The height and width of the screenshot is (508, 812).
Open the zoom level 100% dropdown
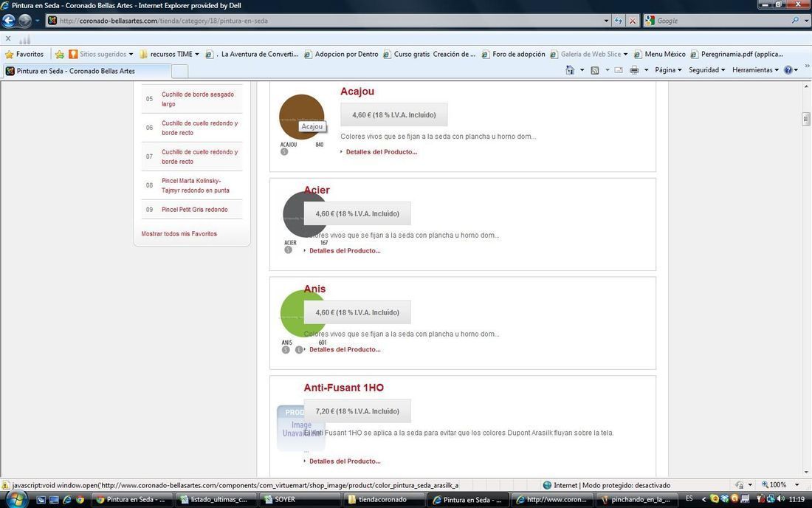796,485
